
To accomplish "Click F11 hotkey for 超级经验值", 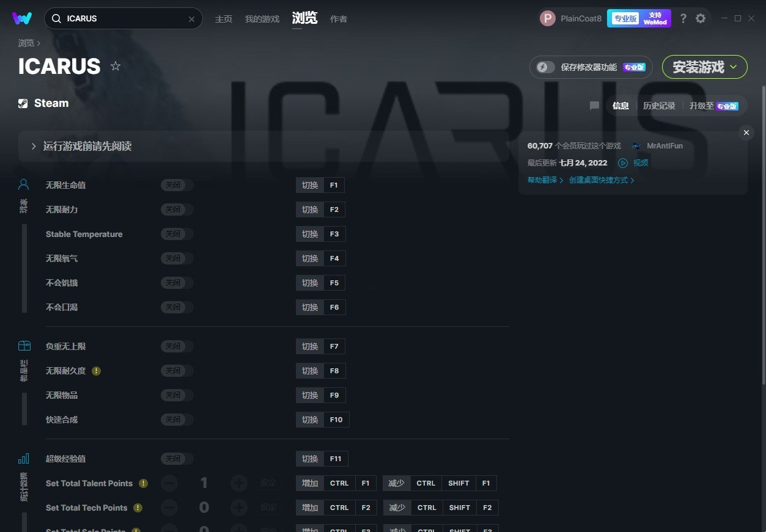I will 336,459.
